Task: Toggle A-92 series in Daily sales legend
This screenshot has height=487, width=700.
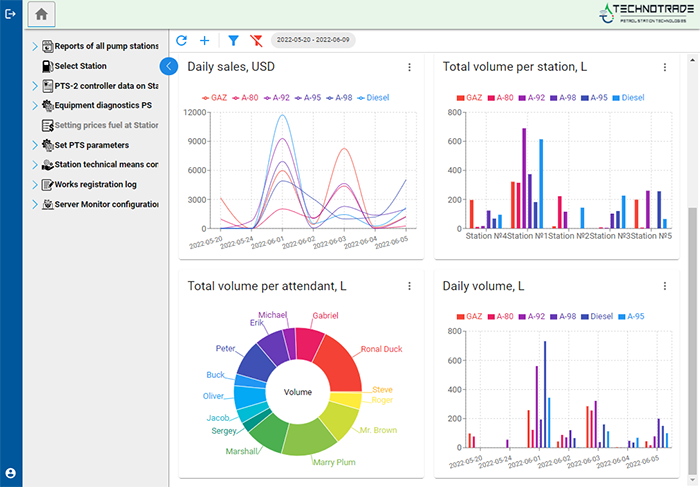Action: click(x=277, y=98)
